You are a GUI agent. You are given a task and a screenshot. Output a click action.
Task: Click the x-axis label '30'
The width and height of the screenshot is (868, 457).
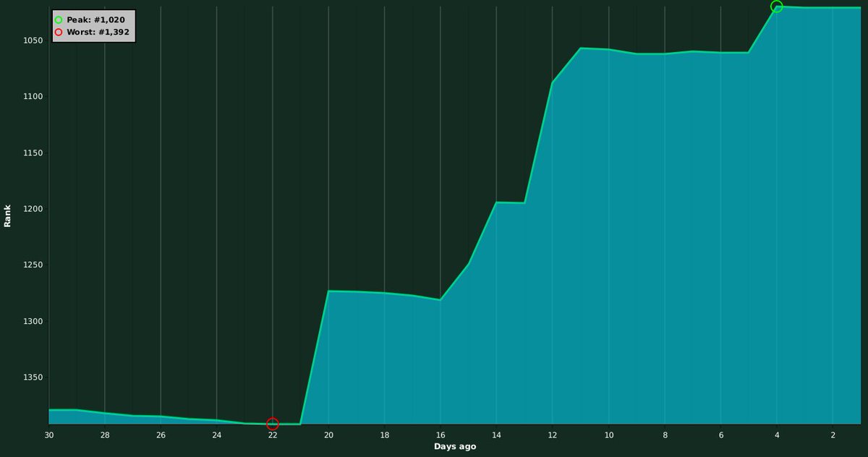click(49, 435)
